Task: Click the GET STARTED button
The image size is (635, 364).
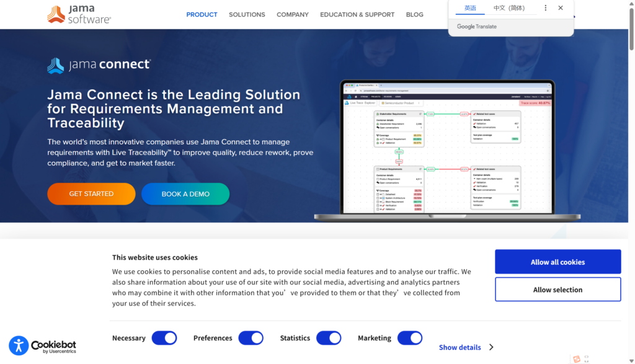Action: (x=91, y=194)
